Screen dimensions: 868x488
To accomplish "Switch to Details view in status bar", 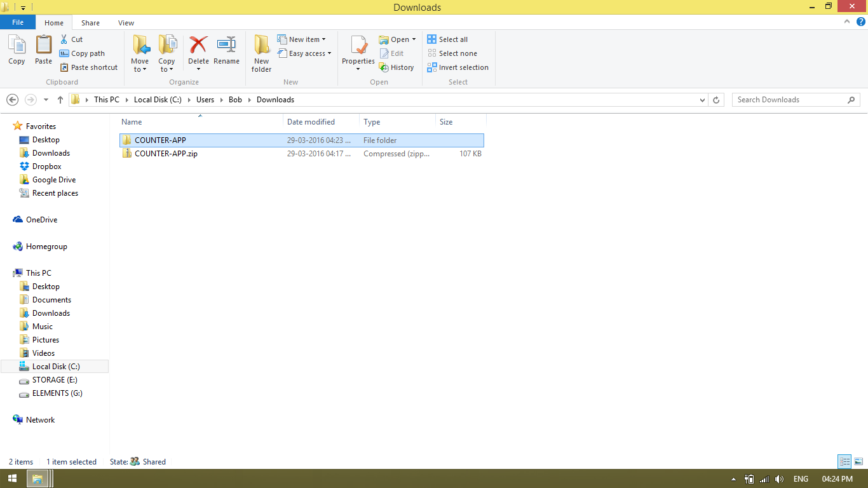I will pyautogui.click(x=844, y=462).
